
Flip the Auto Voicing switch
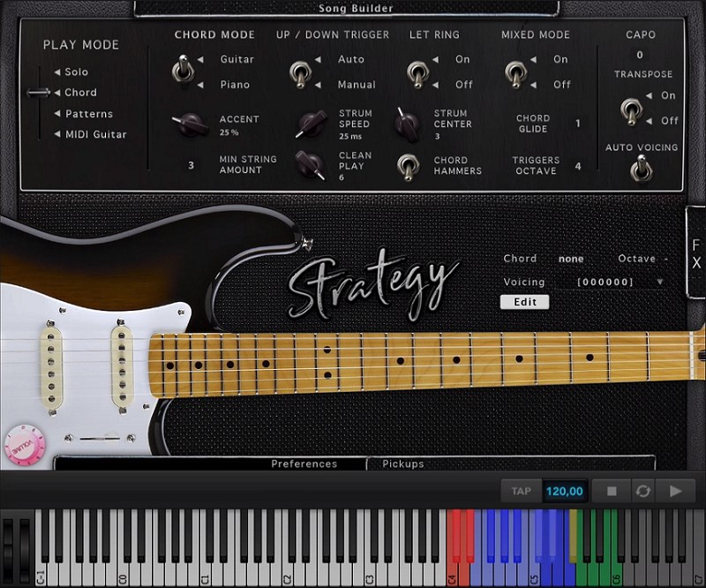pos(642,168)
